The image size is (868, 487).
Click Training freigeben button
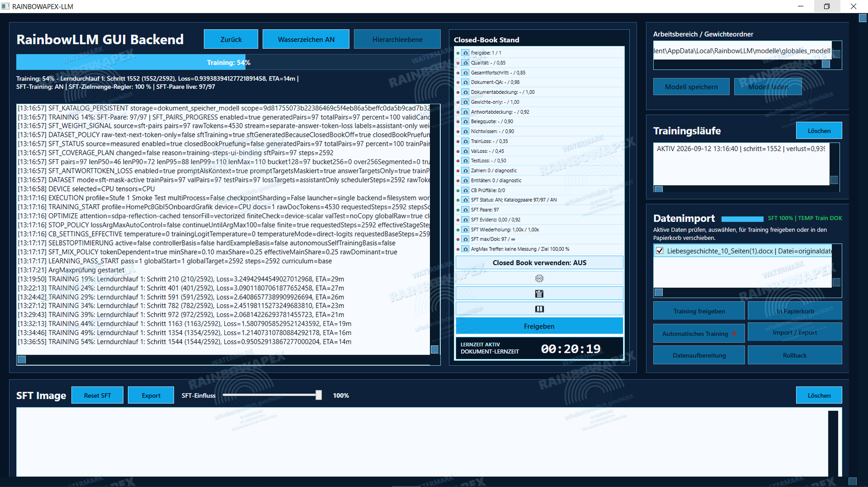pos(699,311)
